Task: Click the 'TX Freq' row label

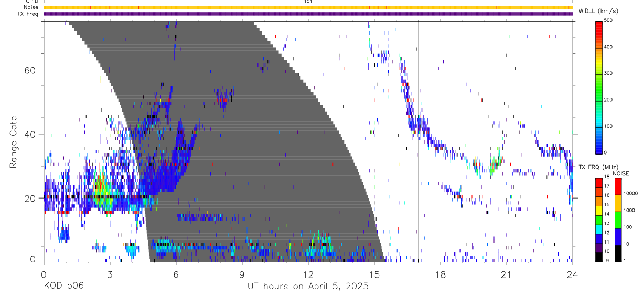Action: (x=28, y=14)
